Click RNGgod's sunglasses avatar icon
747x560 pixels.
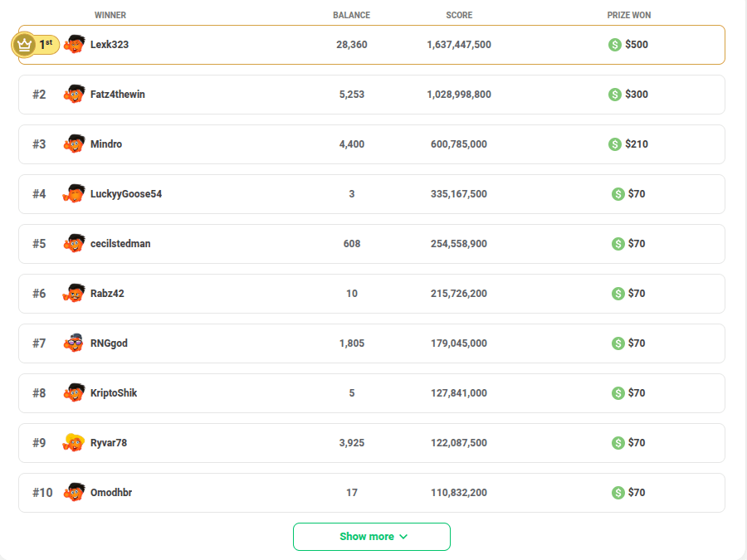click(x=74, y=343)
